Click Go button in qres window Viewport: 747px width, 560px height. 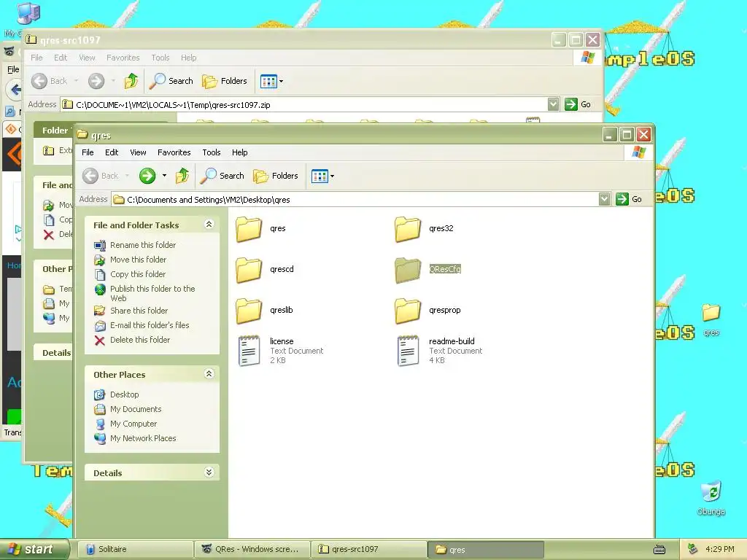629,199
